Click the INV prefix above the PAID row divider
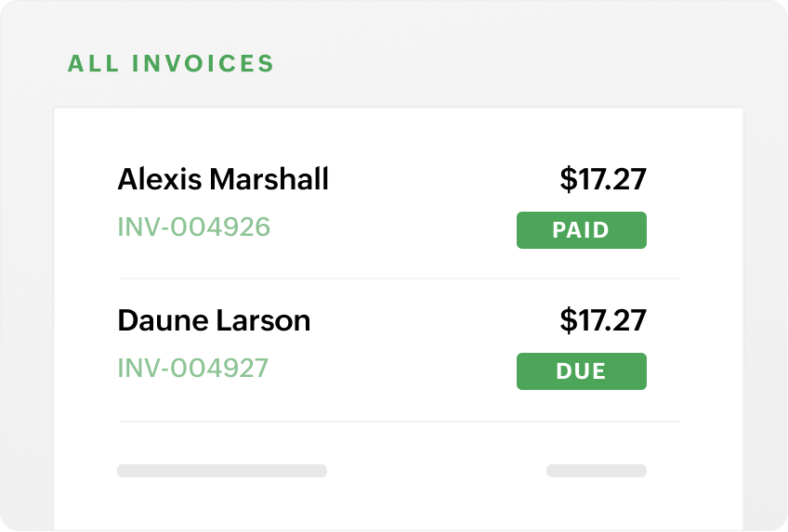788x532 pixels. click(x=136, y=227)
